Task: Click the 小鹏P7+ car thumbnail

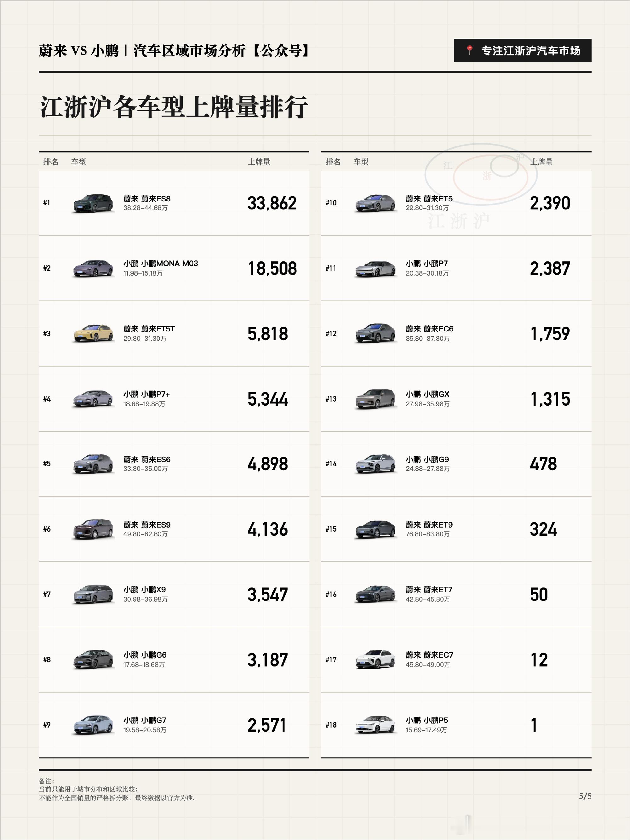Action: coord(94,399)
